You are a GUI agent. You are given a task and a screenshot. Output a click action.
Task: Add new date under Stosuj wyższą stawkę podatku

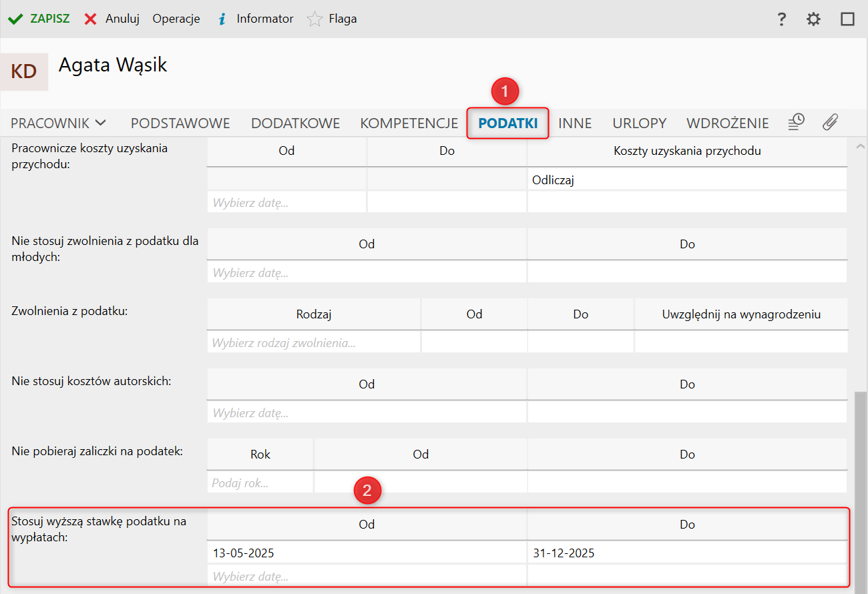tap(367, 575)
